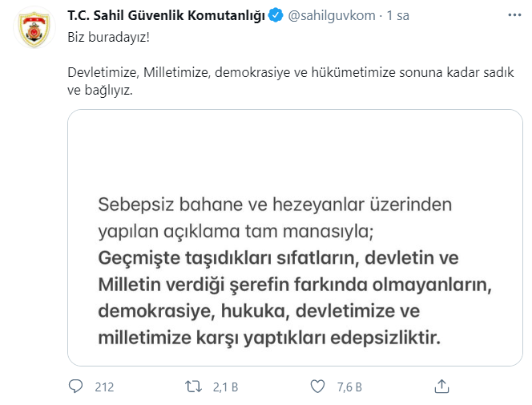This screenshot has width=532, height=405.
Task: Open the tweet via the 1 sa timestamp
Action: pyautogui.click(x=398, y=15)
